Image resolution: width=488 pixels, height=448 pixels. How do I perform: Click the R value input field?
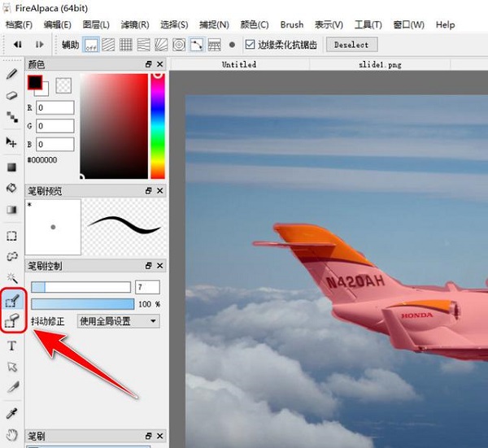coord(55,107)
